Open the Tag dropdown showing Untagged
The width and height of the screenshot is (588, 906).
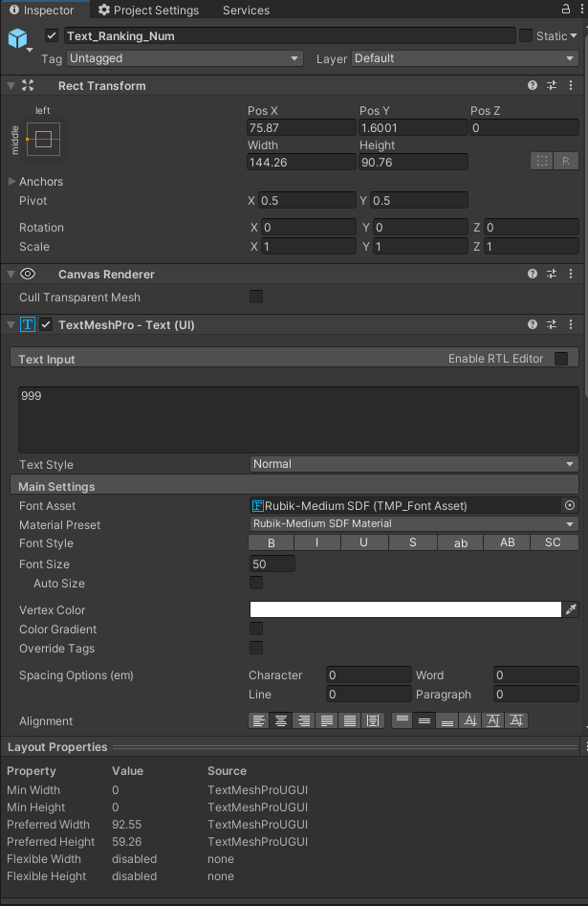185,58
